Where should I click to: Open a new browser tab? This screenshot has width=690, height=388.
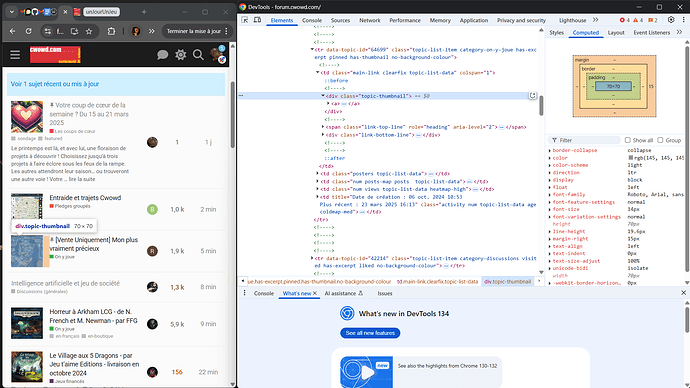coord(144,12)
